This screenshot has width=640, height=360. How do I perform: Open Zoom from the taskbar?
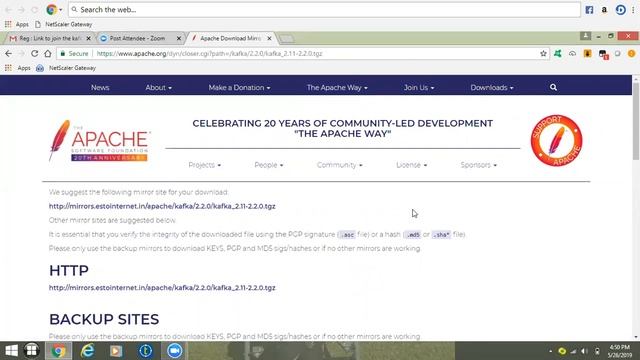[x=175, y=351]
